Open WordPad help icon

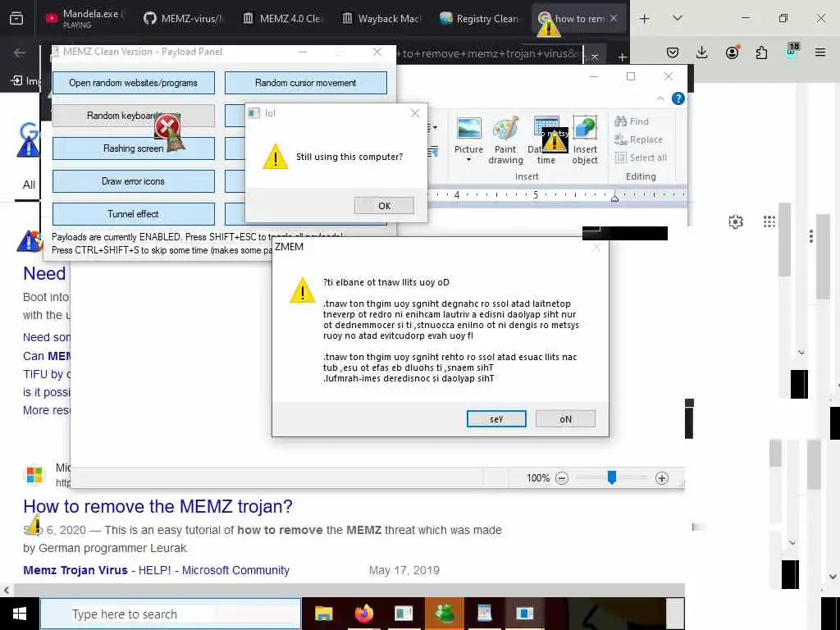[x=678, y=98]
